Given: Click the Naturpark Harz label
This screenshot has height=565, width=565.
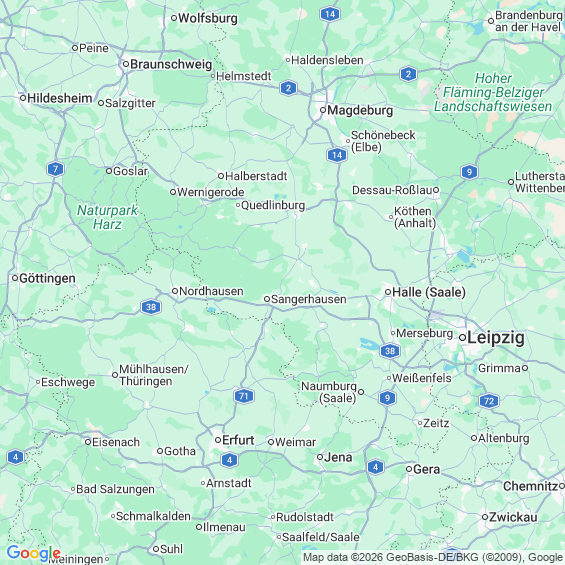Looking at the screenshot, I should (x=107, y=217).
